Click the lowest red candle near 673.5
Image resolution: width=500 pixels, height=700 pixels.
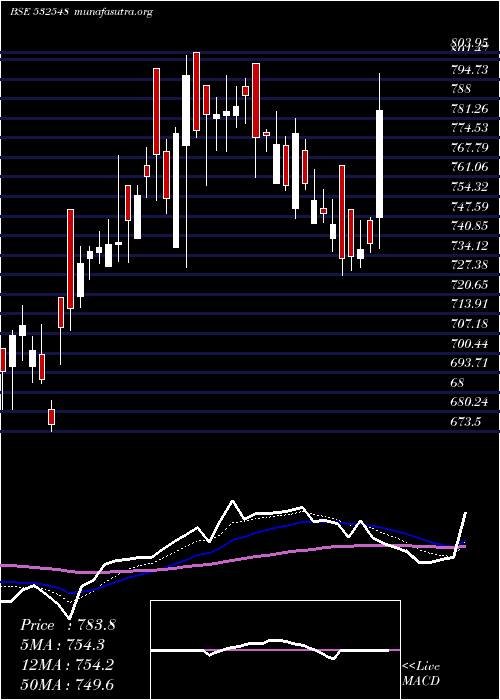(x=51, y=417)
